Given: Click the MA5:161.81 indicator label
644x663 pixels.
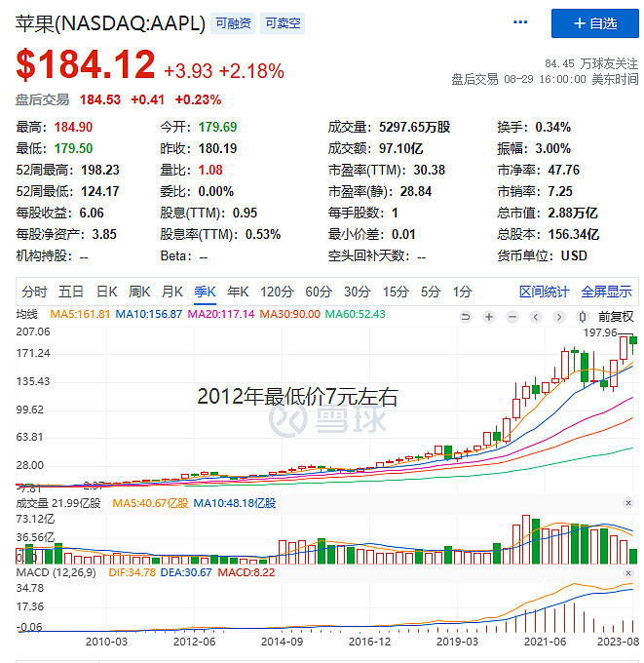Looking at the screenshot, I should click(80, 314).
